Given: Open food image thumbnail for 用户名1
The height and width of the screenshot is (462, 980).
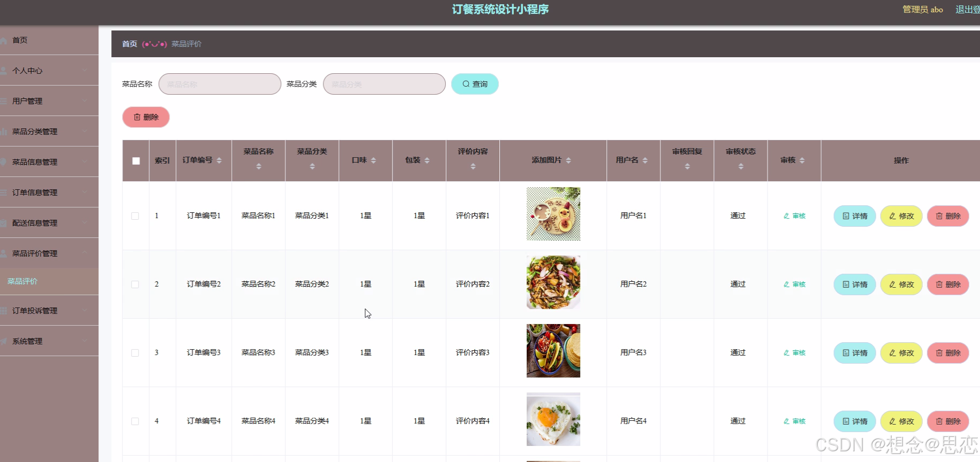Looking at the screenshot, I should click(x=553, y=214).
